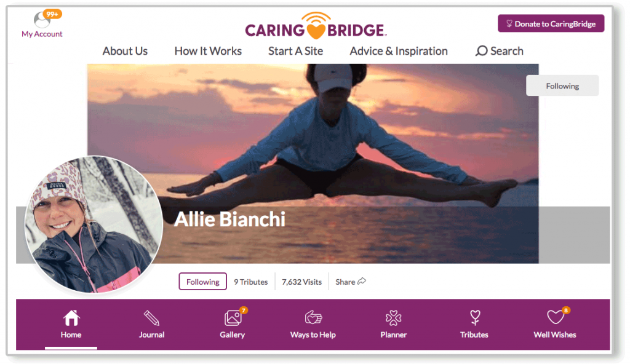Open the Well Wishes heart icon
Viewport: 630px width, 364px height.
pos(556,317)
